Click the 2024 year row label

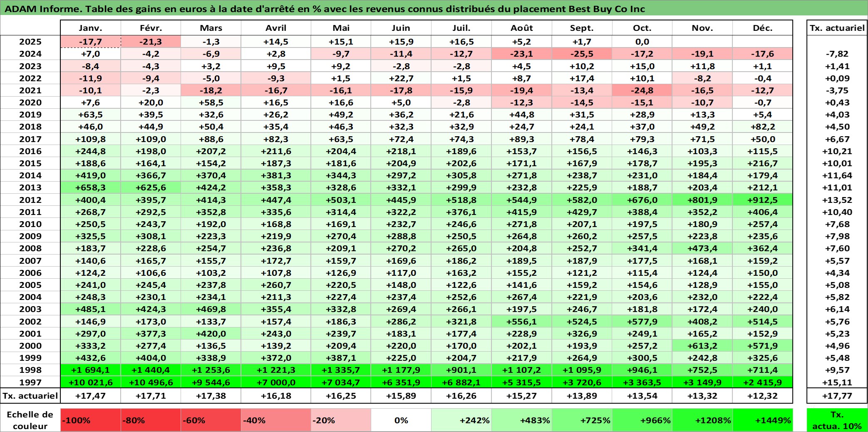coord(30,54)
